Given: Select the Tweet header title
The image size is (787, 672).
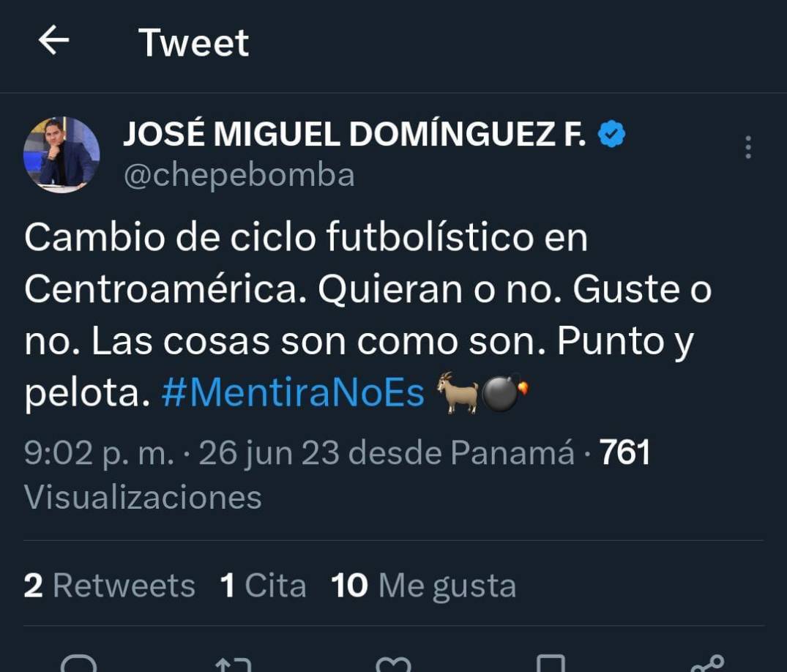Looking at the screenshot, I should [194, 42].
